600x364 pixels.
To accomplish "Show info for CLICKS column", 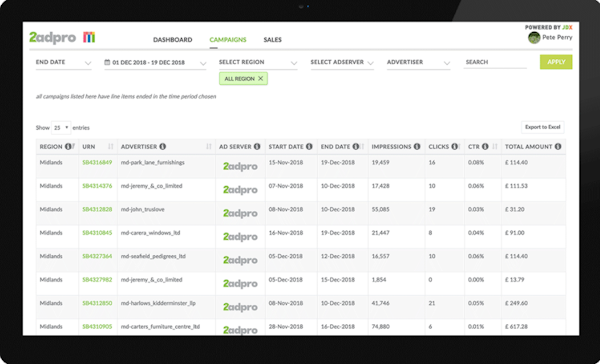I will tap(454, 147).
